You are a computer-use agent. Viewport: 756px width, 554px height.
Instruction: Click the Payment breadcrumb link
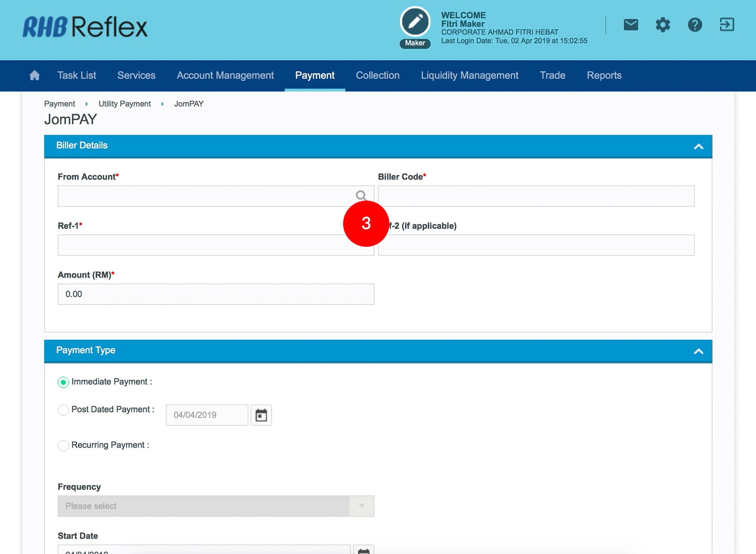click(x=60, y=104)
